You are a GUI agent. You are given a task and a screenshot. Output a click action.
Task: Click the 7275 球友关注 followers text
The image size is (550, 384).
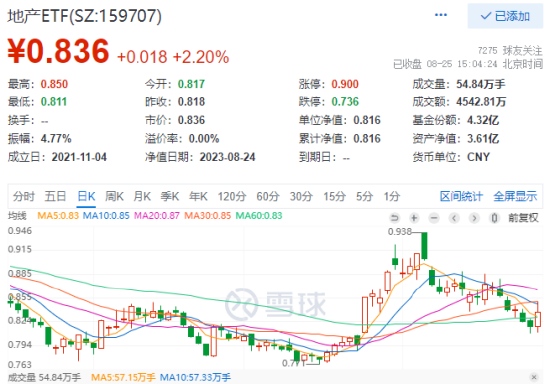coord(510,51)
